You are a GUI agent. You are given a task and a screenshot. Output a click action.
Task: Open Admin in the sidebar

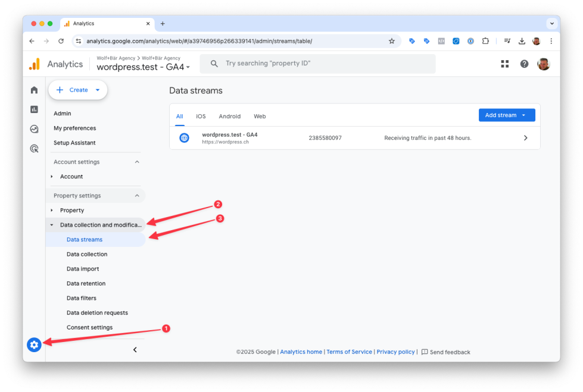tap(62, 114)
